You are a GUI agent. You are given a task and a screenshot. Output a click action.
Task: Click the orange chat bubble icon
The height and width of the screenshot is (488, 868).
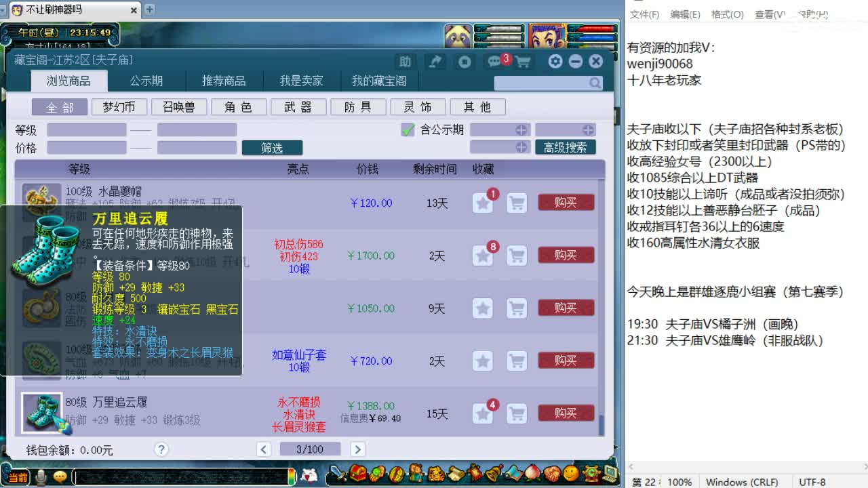[x=60, y=476]
